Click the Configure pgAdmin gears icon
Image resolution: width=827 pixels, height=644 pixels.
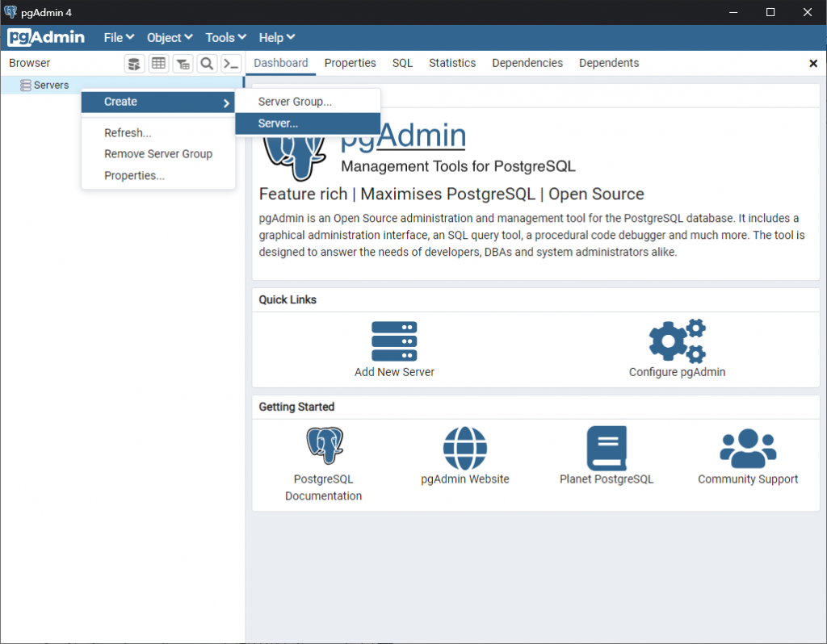click(678, 341)
